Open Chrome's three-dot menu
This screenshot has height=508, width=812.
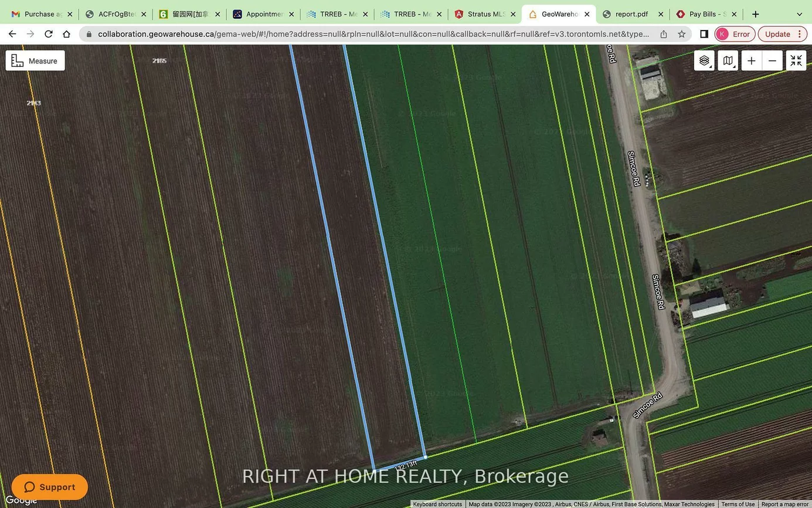pyautogui.click(x=800, y=34)
